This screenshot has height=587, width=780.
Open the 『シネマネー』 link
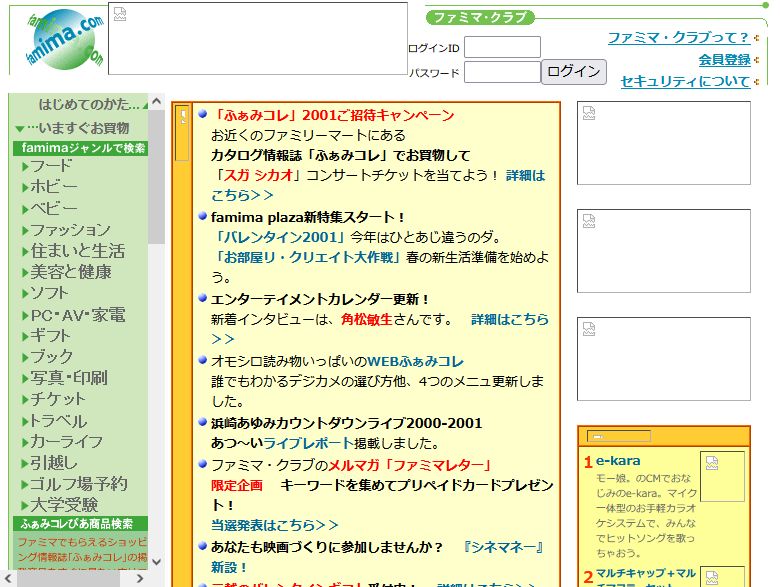(503, 547)
